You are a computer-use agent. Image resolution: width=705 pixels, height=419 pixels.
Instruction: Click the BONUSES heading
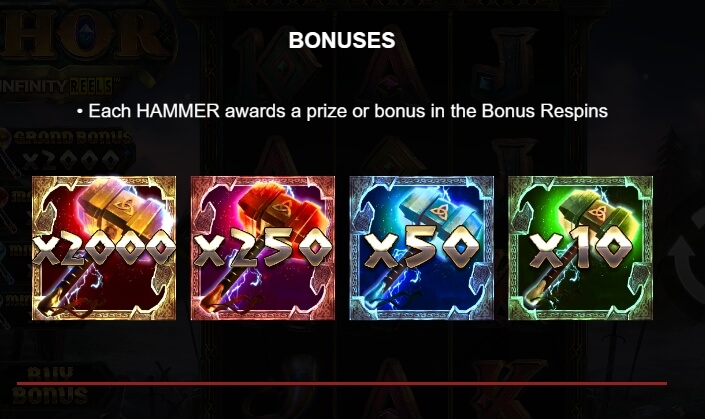pos(342,40)
